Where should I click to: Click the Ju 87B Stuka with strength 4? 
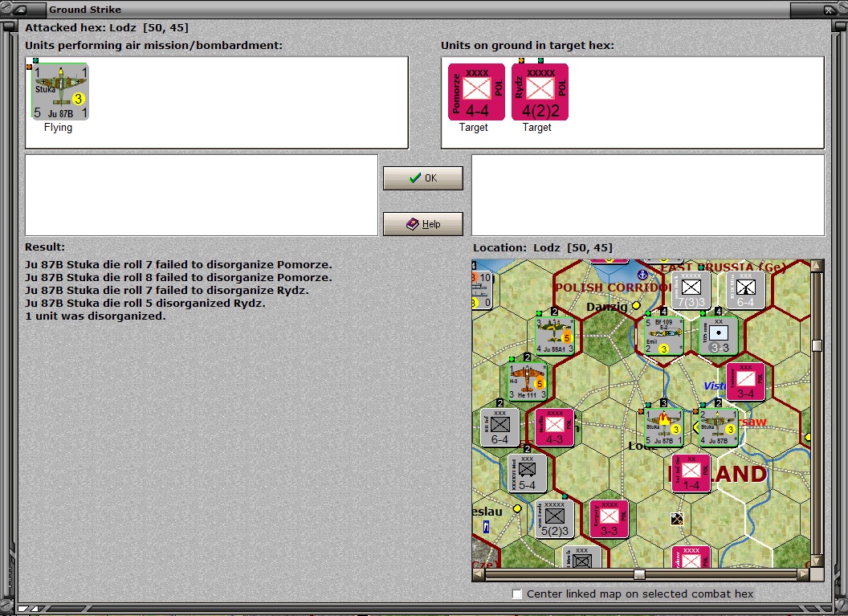click(719, 427)
